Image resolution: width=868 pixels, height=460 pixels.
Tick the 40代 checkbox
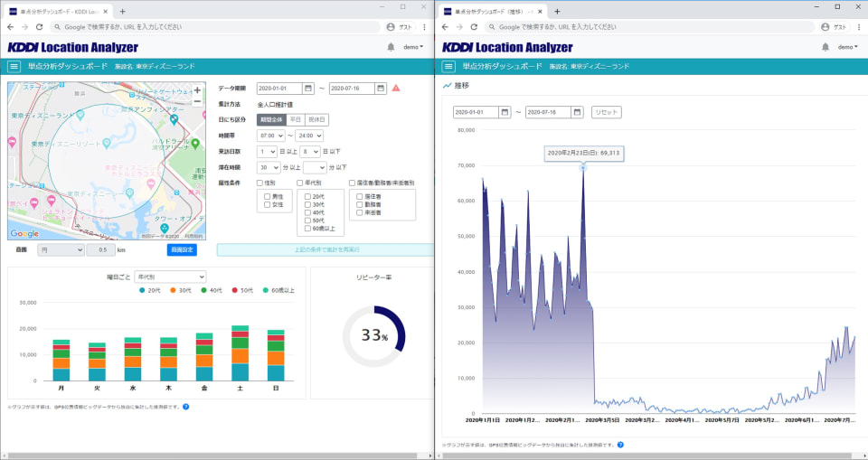click(x=307, y=212)
